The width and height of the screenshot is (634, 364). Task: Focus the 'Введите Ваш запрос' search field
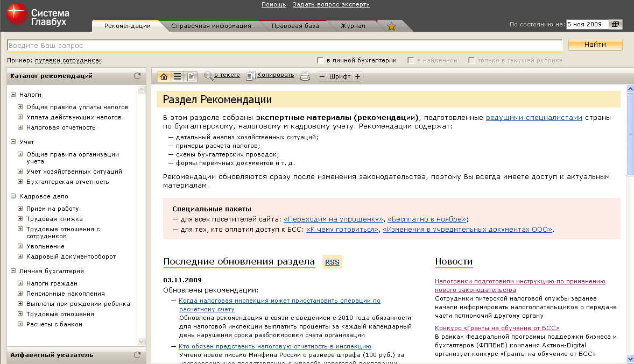point(285,45)
